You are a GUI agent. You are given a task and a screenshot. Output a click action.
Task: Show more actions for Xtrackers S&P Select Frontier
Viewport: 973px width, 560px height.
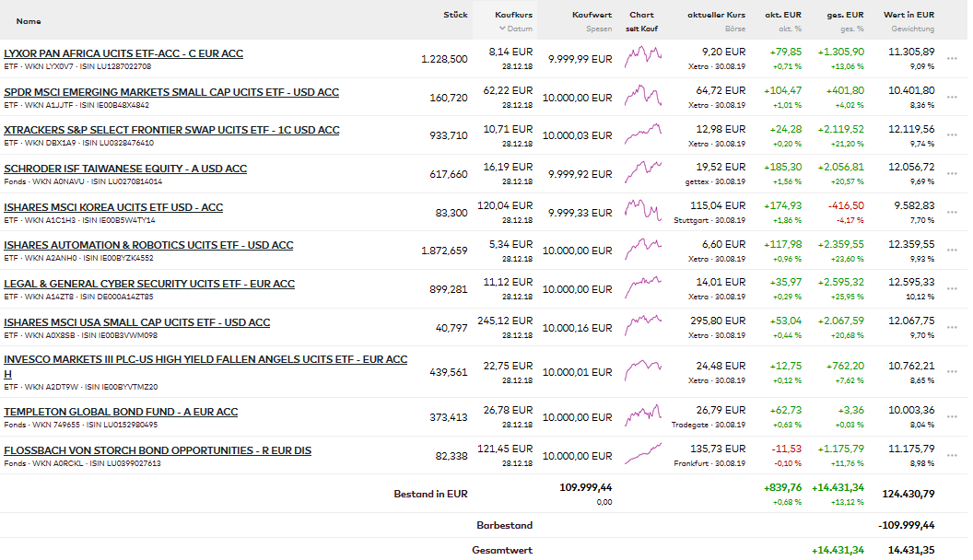pyautogui.click(x=952, y=135)
